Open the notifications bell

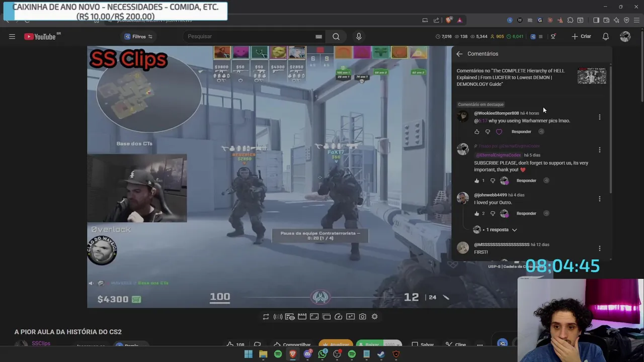[x=606, y=36]
